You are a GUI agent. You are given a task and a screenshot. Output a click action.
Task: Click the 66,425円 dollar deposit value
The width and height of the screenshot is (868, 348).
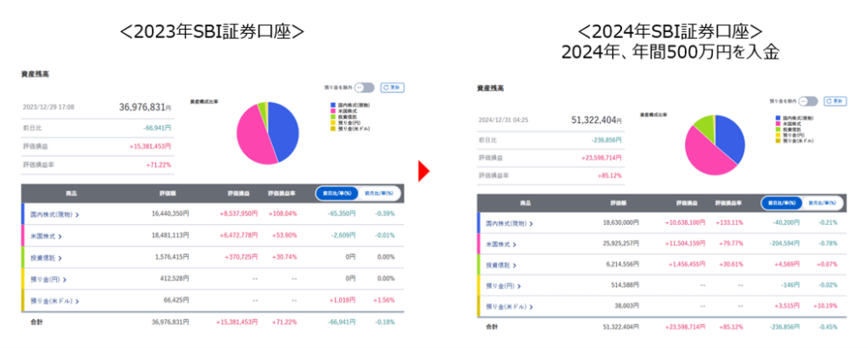click(x=176, y=300)
